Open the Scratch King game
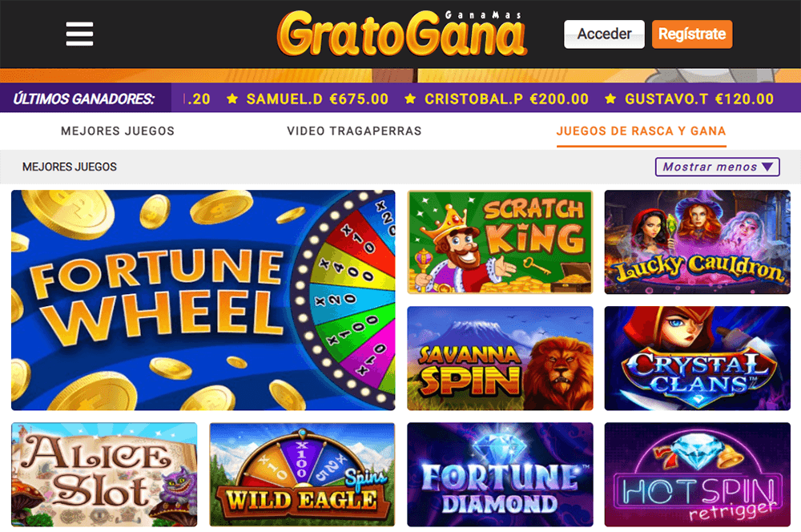 pos(500,242)
